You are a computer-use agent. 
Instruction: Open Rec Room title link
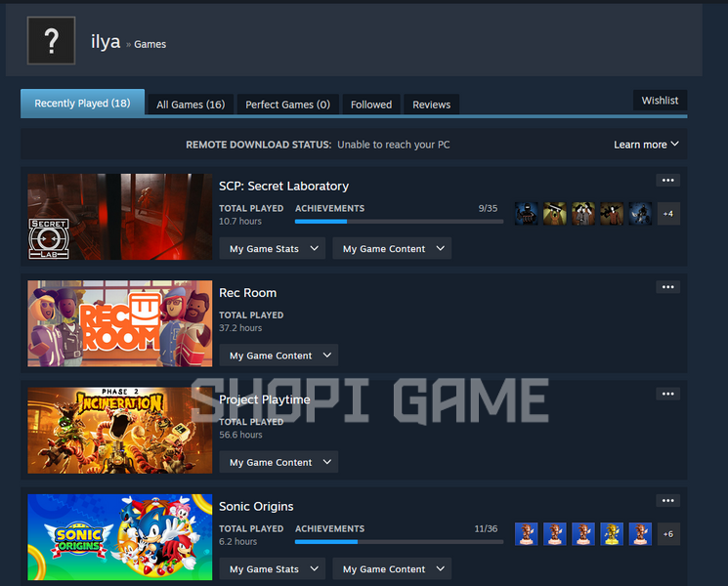[x=247, y=293]
